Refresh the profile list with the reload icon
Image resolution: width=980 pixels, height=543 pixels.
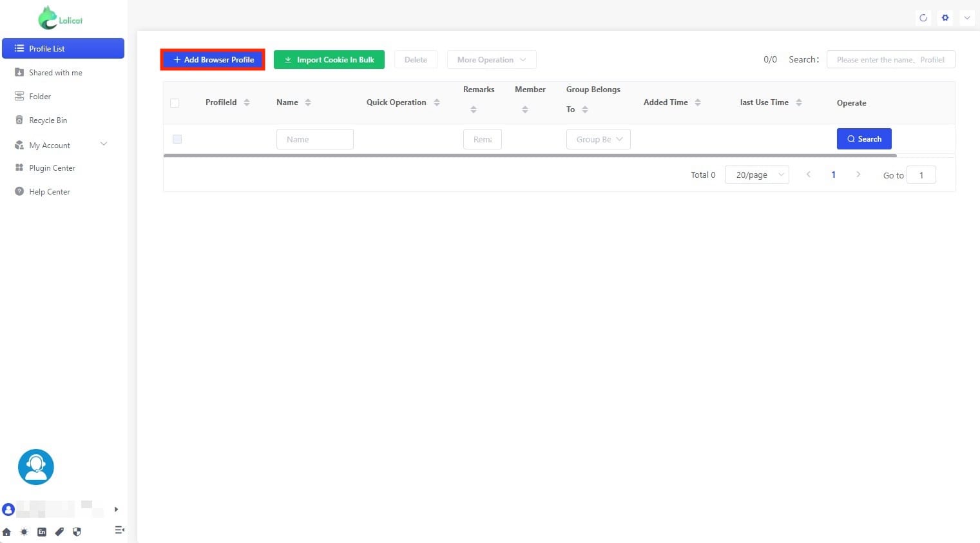pos(923,17)
